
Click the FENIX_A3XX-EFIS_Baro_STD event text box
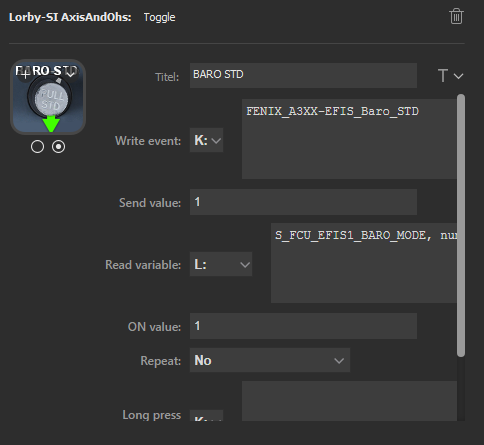349,139
